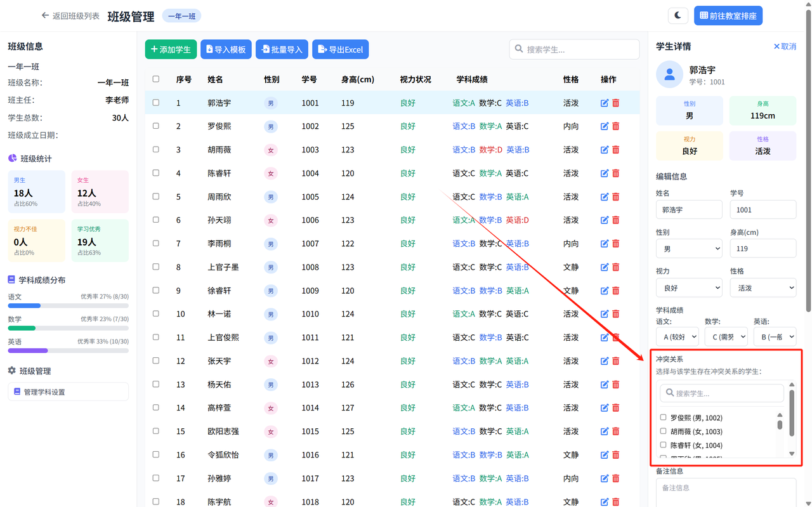Screen dimensions: 812x507
Task: Check 罗俊熙 (男, 1002) in conflict list
Action: [x=664, y=418]
